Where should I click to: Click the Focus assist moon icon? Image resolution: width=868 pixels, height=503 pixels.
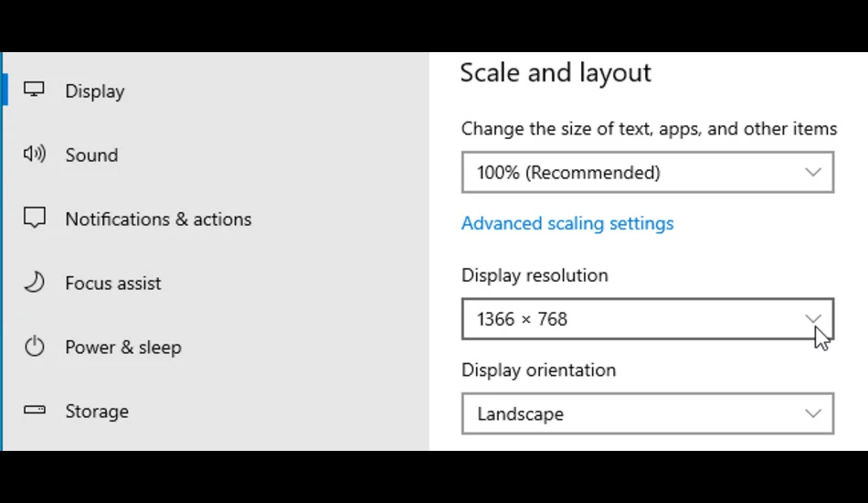point(35,282)
